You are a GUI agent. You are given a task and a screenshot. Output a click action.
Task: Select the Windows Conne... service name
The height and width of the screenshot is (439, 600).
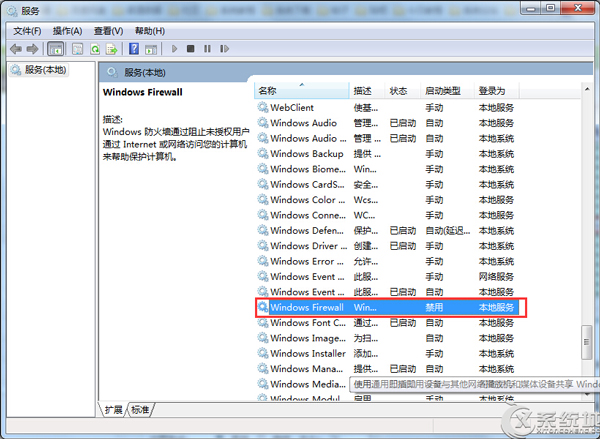click(308, 215)
